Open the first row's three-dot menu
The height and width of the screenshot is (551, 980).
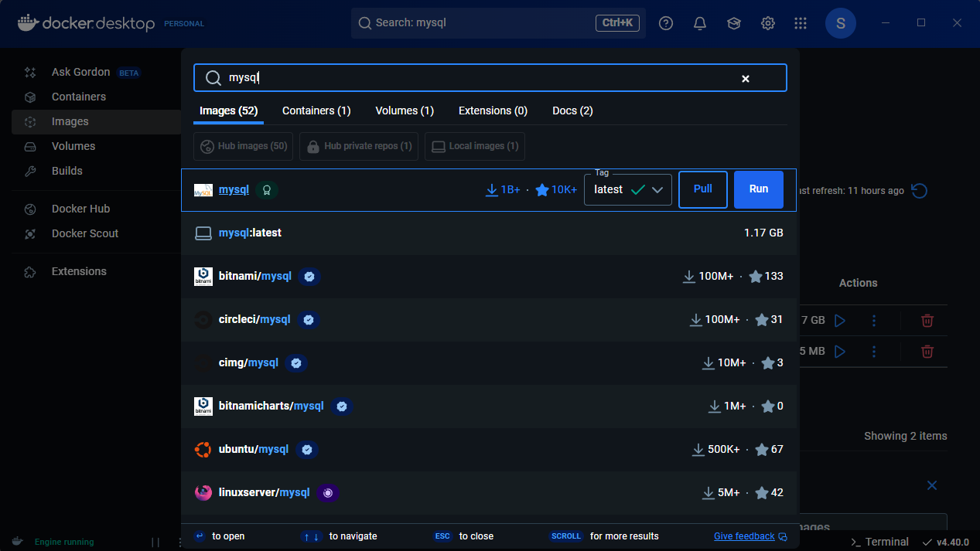[x=874, y=320]
